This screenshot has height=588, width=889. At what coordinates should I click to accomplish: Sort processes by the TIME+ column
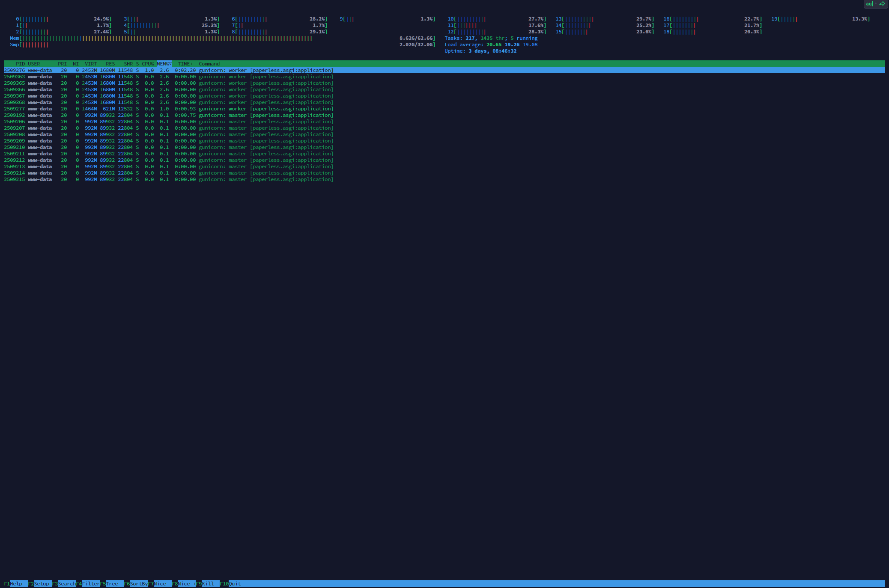(x=185, y=63)
